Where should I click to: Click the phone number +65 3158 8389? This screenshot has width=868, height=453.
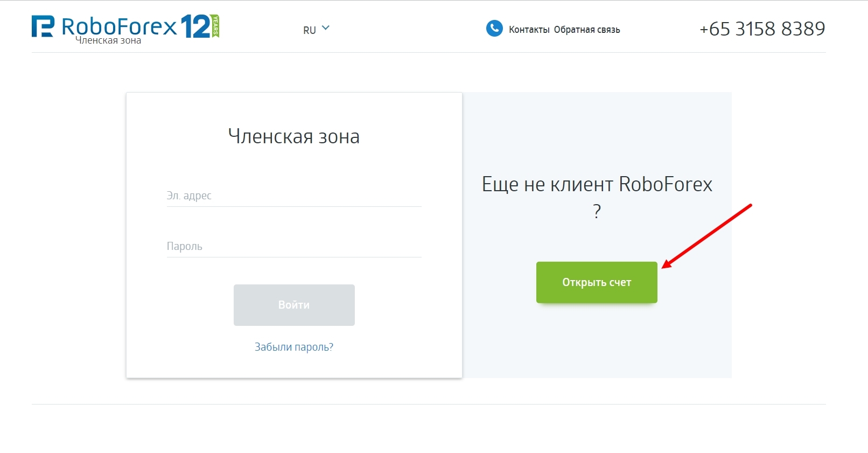tap(762, 29)
